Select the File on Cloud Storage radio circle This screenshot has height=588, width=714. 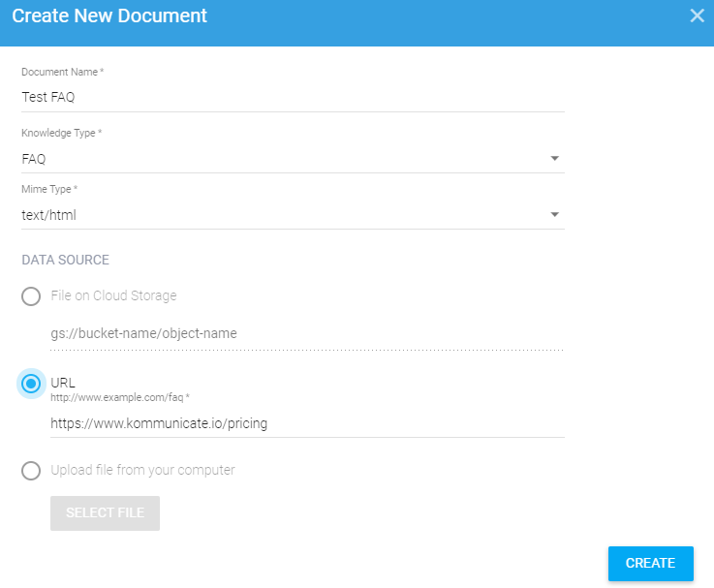click(31, 296)
